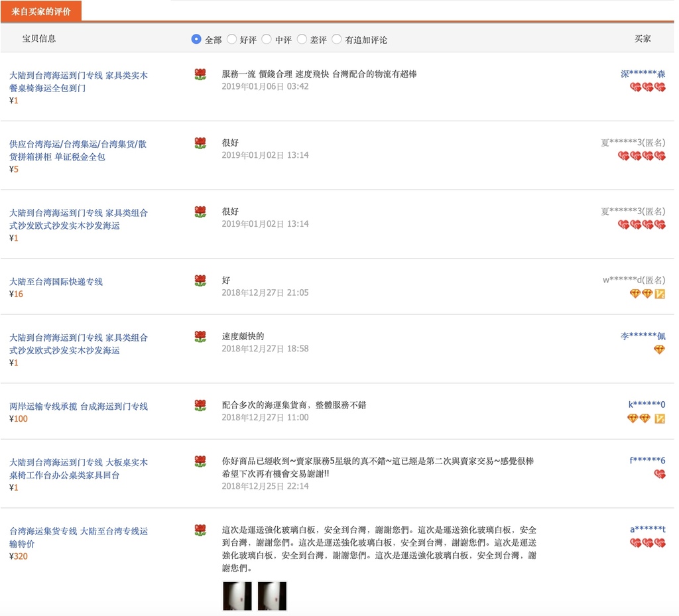
Task: Click heart rank icons under buyer a******t
Action: click(647, 543)
